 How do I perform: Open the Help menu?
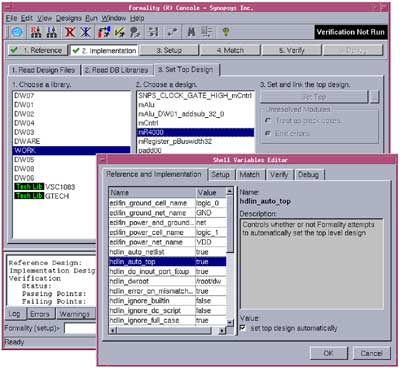pos(137,18)
